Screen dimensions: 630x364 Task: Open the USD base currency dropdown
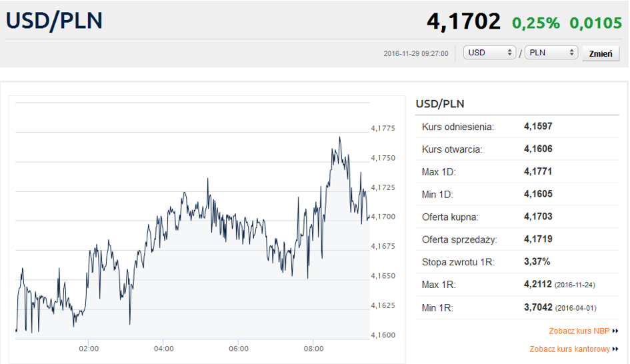(x=489, y=53)
